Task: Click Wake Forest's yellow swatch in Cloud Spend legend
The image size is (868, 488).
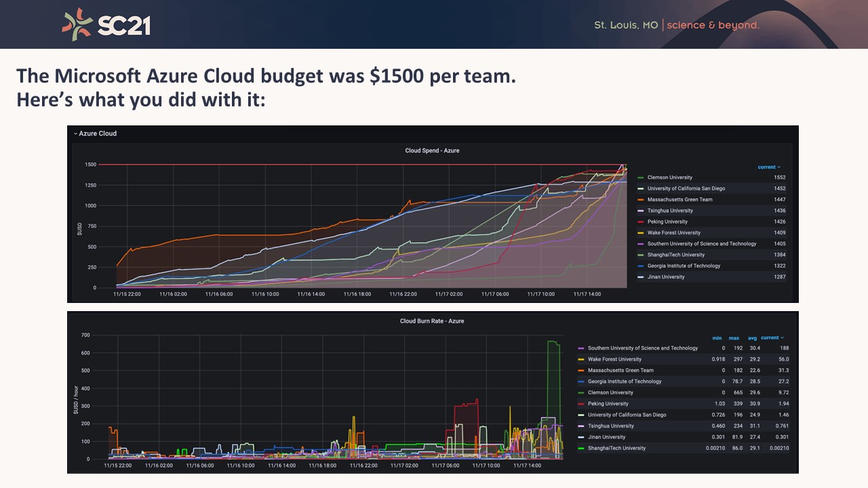Action: (641, 232)
